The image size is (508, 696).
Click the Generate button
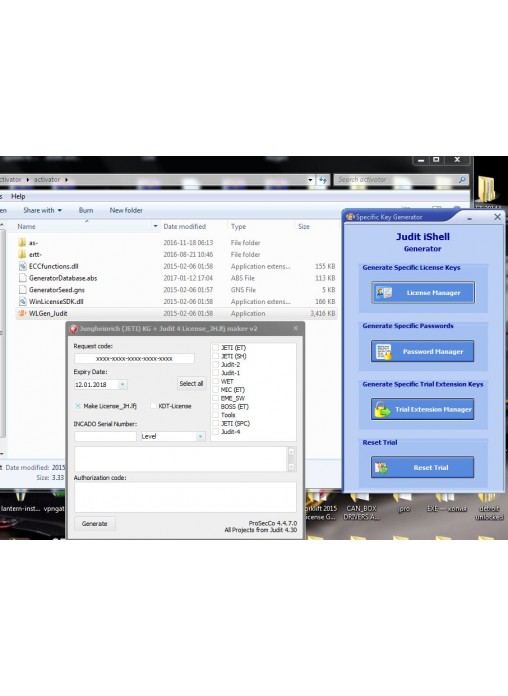pos(95,524)
